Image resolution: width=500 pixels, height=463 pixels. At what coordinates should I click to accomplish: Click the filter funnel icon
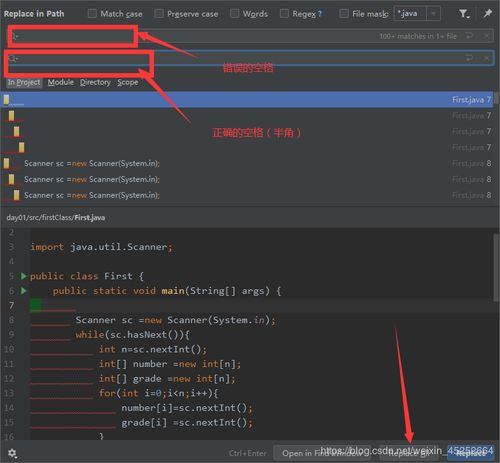(x=464, y=14)
